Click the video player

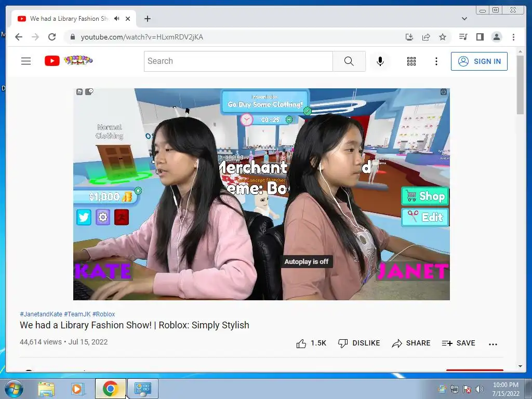[262, 194]
